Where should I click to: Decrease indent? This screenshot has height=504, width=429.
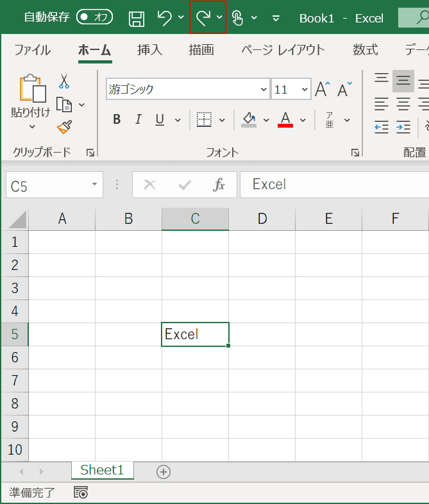[x=382, y=128]
